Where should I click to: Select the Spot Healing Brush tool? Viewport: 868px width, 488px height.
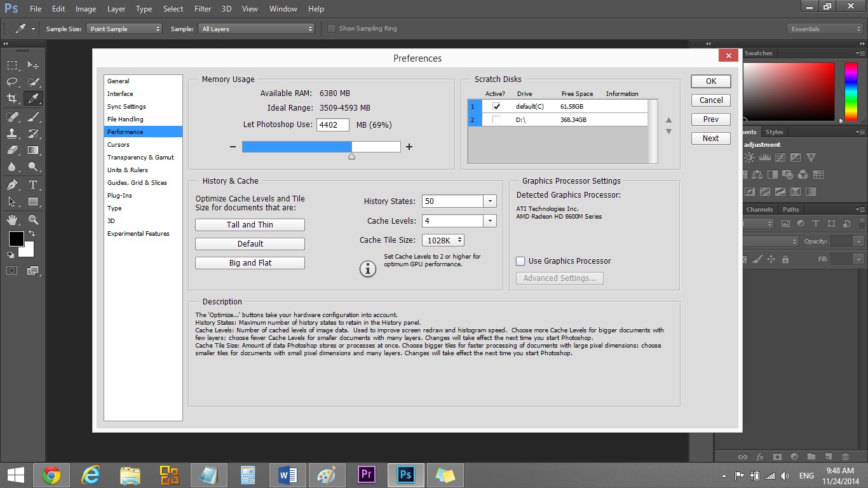click(12, 117)
